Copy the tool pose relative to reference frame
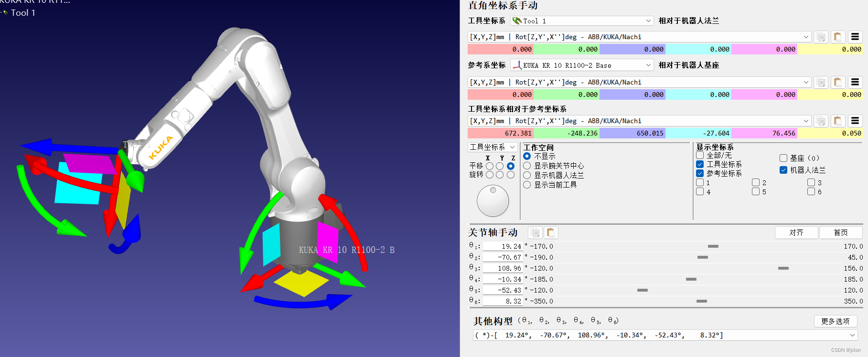Screen dimensions: 868x357 point(821,121)
